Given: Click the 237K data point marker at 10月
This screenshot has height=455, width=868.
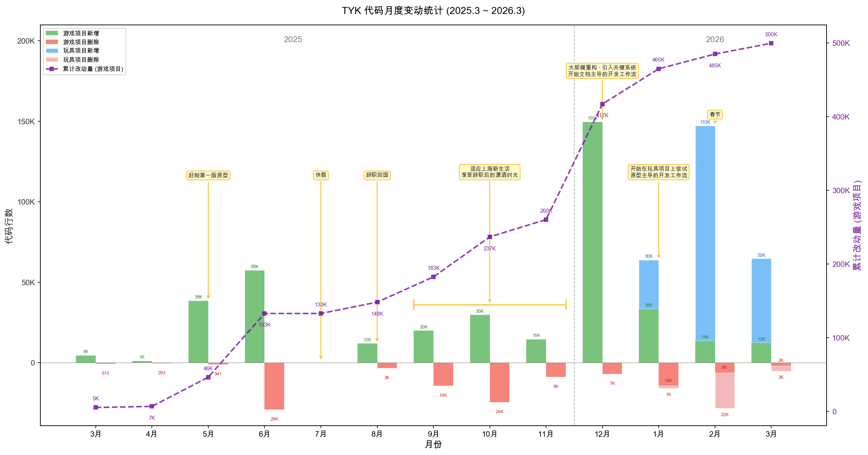Looking at the screenshot, I should tap(490, 237).
